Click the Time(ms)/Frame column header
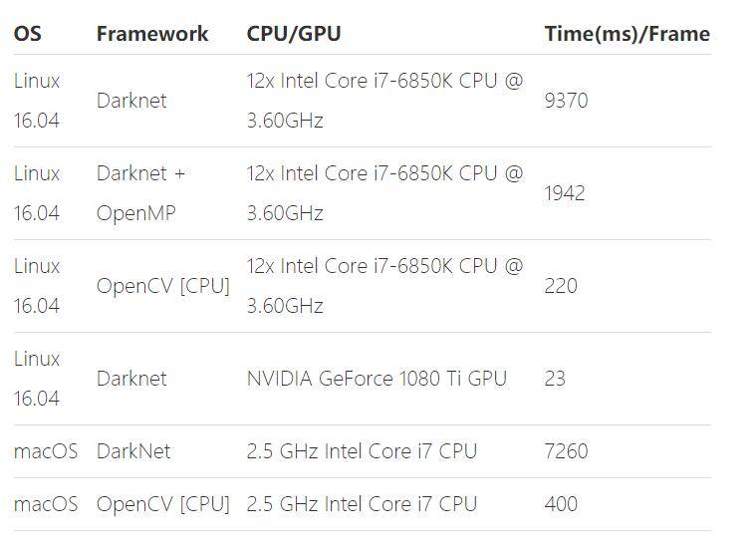Viewport: 756px width, 551px height. [x=627, y=34]
